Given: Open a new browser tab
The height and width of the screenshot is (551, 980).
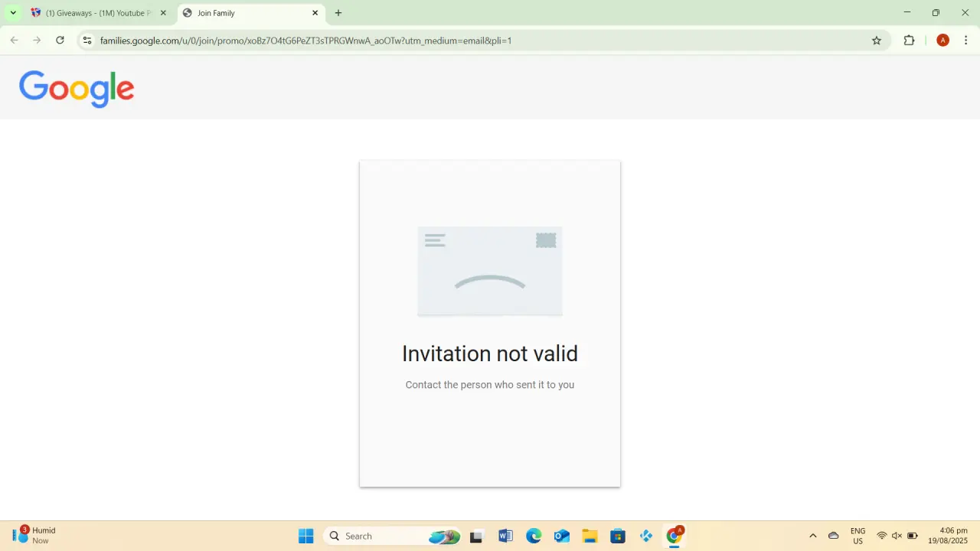Looking at the screenshot, I should click(338, 13).
